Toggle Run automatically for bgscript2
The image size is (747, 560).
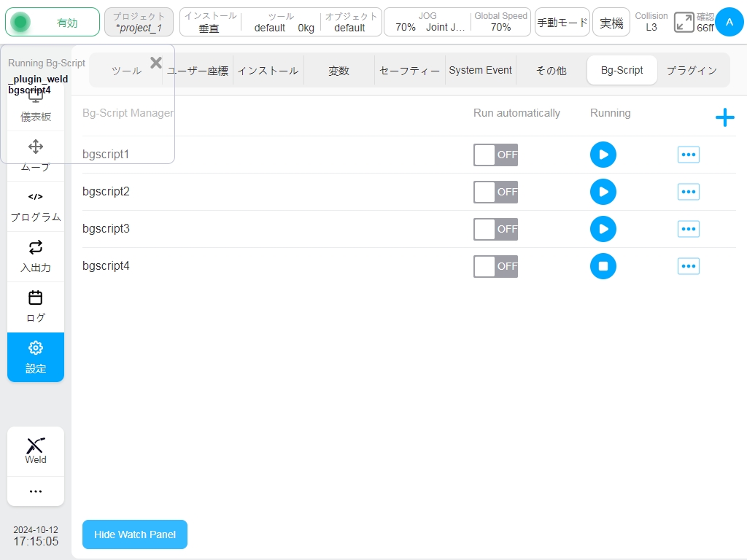(495, 192)
